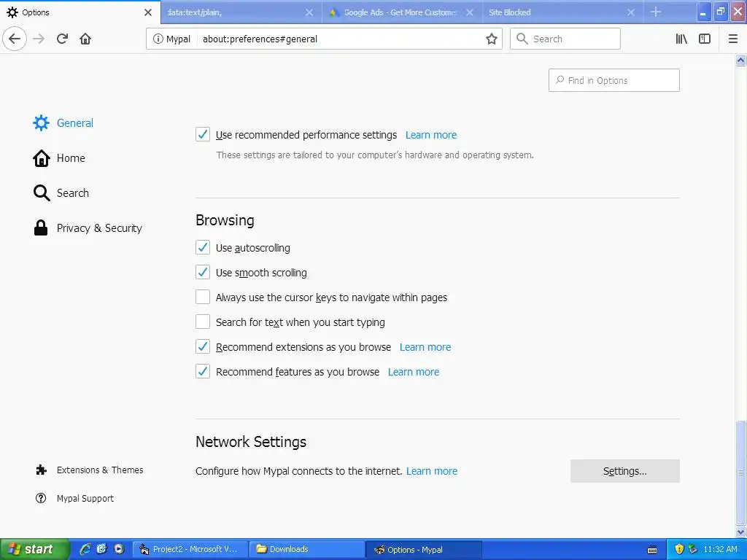Viewport: 747px width, 560px height.
Task: Click the security shield tray icon
Action: pos(679,549)
